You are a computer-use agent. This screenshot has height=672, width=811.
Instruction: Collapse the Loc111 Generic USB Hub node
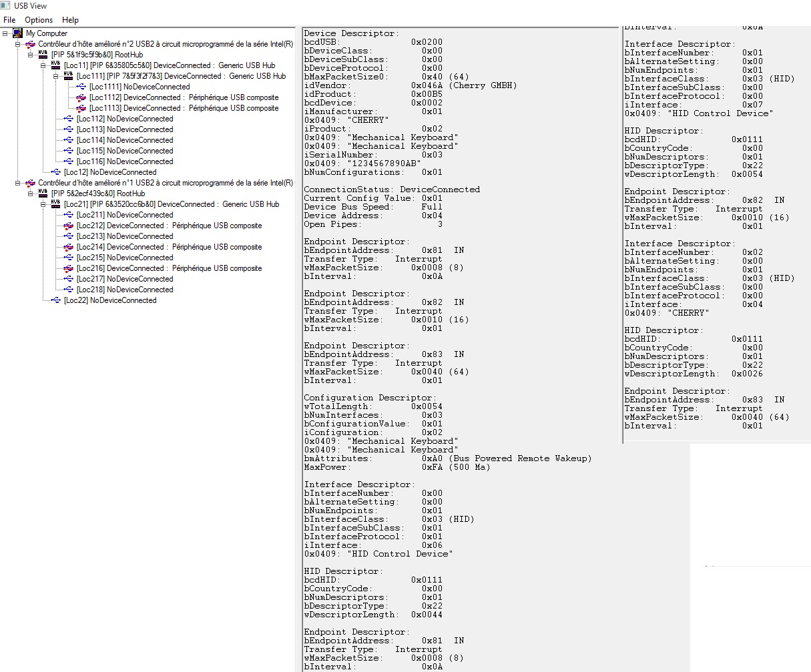[x=57, y=76]
